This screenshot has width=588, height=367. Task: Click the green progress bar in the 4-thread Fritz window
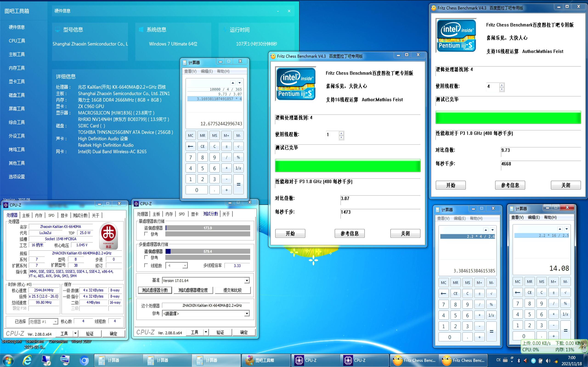508,117
